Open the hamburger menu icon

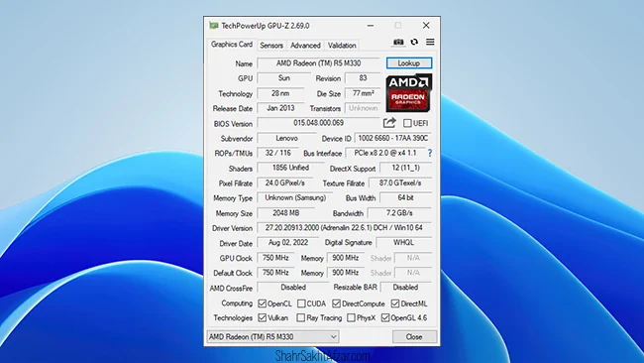pyautogui.click(x=430, y=42)
